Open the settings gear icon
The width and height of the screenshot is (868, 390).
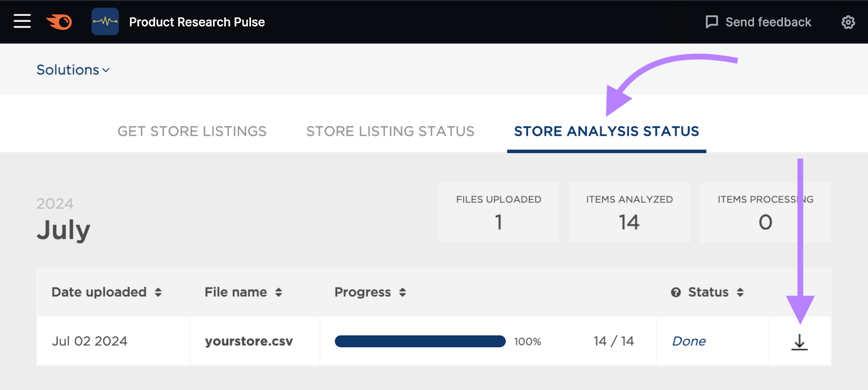pos(848,22)
